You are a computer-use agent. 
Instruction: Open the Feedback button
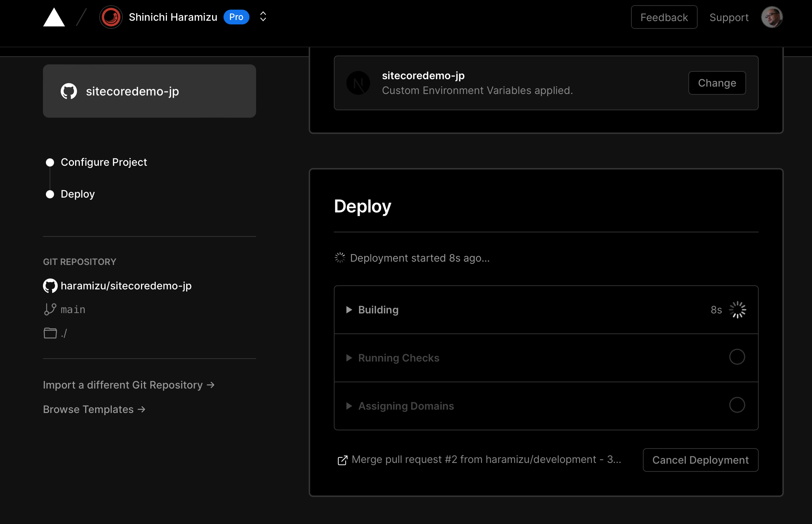tap(664, 17)
